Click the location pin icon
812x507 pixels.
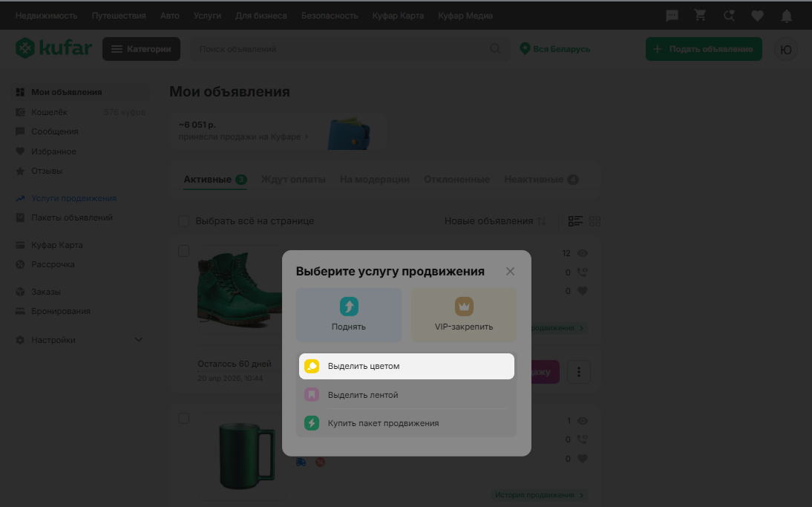[x=525, y=49]
